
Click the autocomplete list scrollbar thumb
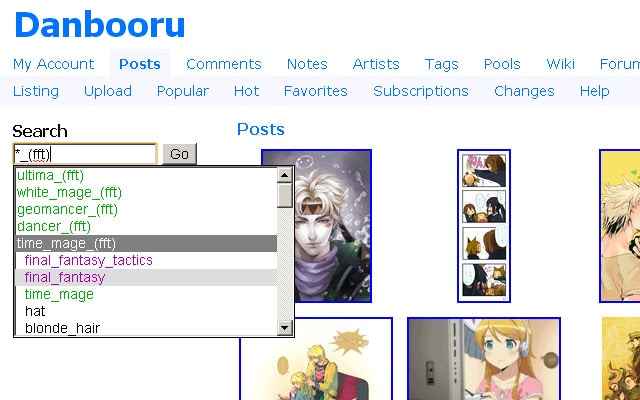tap(284, 195)
